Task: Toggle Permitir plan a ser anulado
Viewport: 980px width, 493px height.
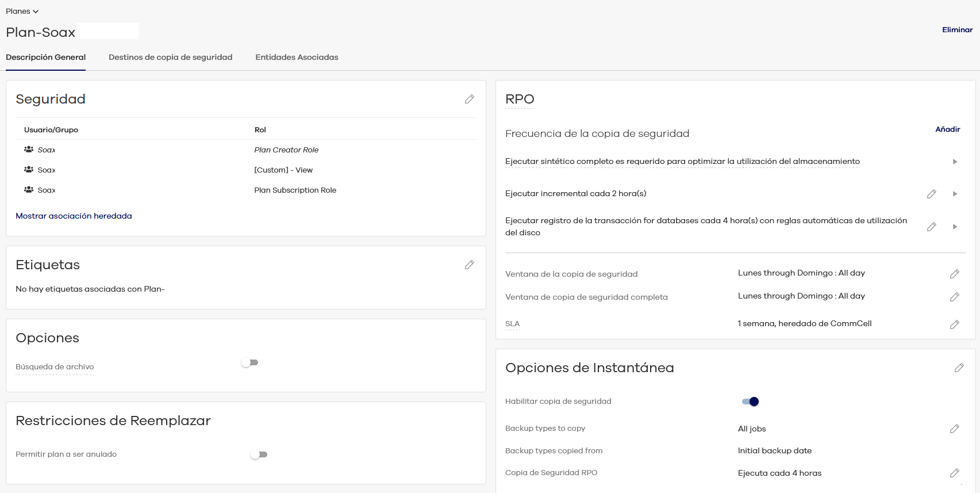Action: click(x=259, y=454)
